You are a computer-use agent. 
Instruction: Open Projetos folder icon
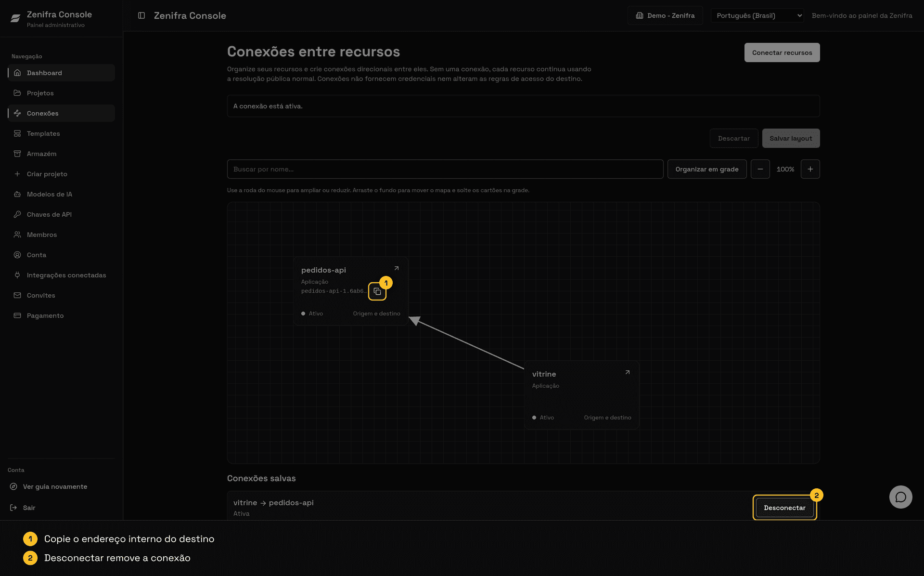[x=17, y=93]
